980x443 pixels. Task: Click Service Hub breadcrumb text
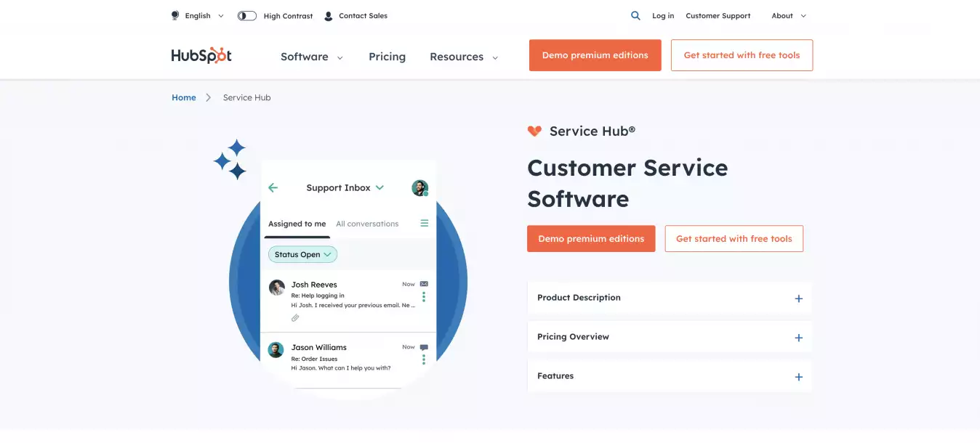coord(247,97)
